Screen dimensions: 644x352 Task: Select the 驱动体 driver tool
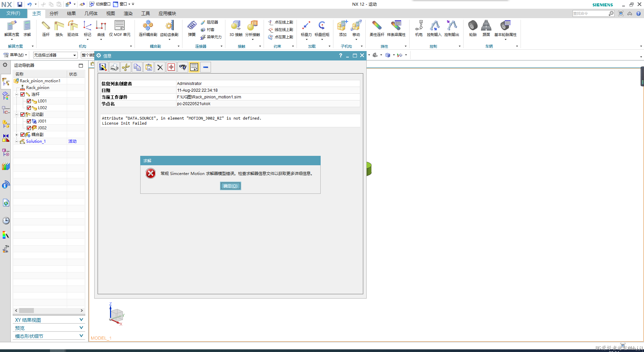pos(73,28)
